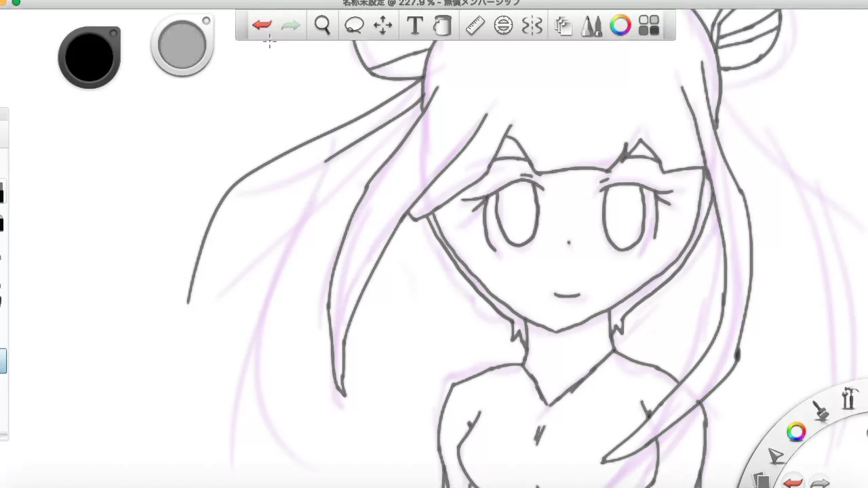Open the lagoon edit arrow icon
868x488 pixels.
coord(776,456)
